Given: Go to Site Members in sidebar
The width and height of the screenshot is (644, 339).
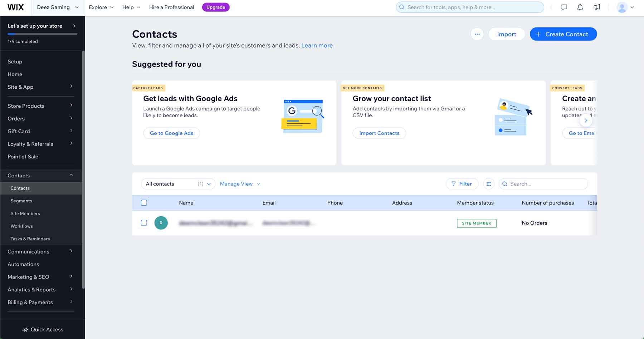Looking at the screenshot, I should tap(25, 213).
